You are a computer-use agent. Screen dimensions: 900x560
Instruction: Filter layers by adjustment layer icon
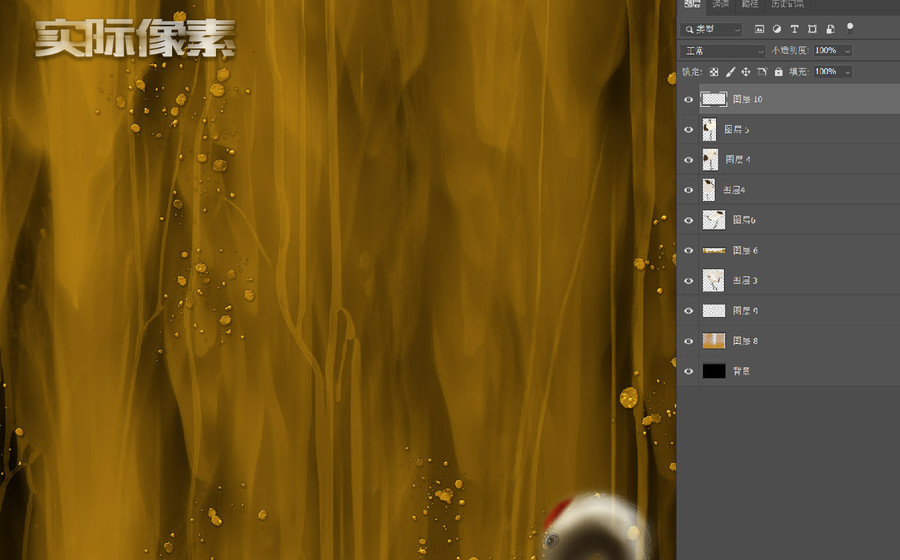coord(777,29)
